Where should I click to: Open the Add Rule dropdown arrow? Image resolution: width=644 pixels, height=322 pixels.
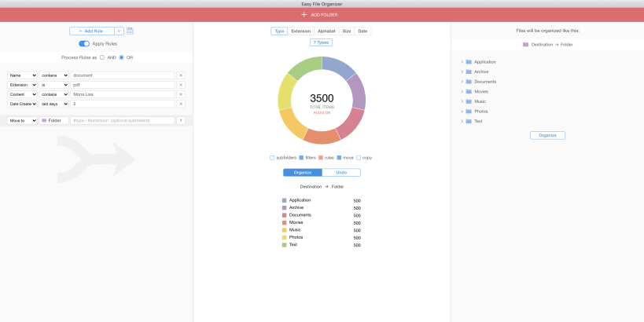[119, 31]
